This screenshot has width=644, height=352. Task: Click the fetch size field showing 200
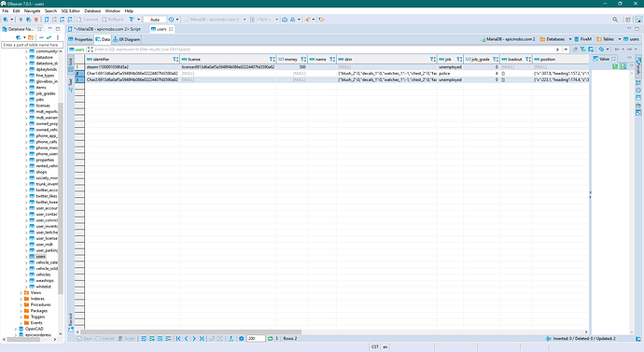[256, 338]
